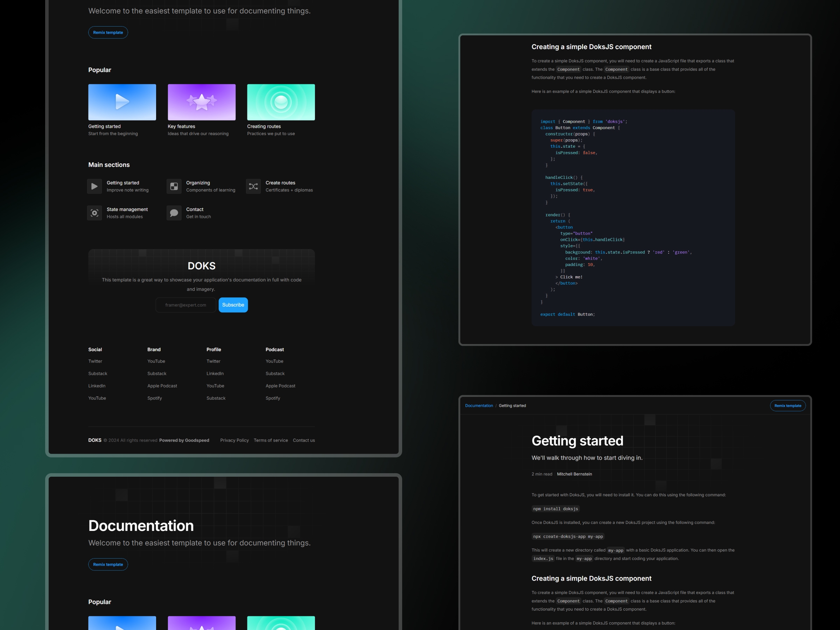This screenshot has height=630, width=840.
Task: Open the Powered by Goodspeed link
Action: point(184,440)
